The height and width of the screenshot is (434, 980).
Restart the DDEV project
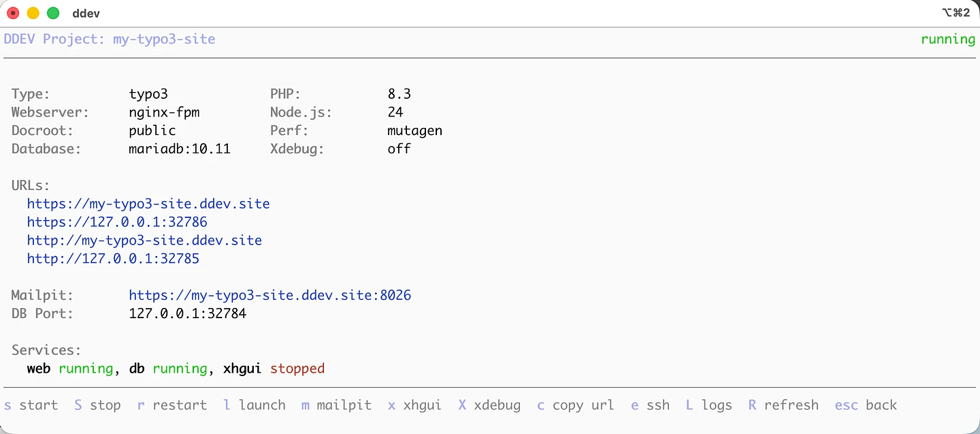[171, 405]
